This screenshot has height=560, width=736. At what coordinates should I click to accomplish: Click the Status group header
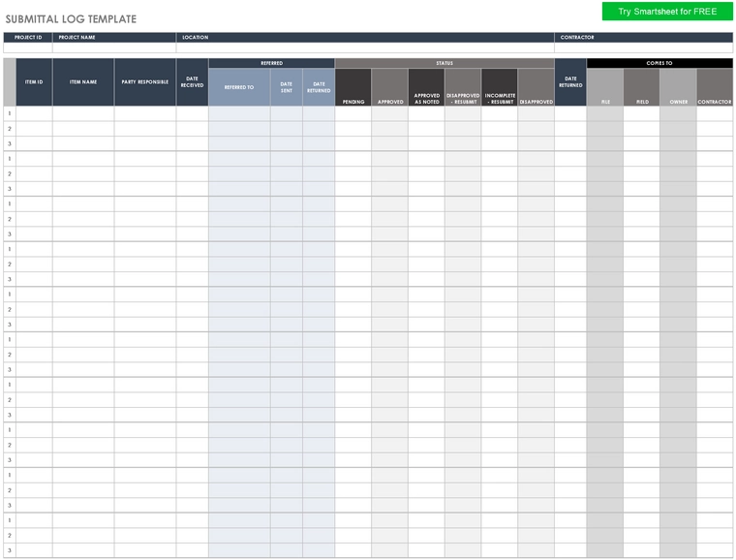(x=445, y=63)
